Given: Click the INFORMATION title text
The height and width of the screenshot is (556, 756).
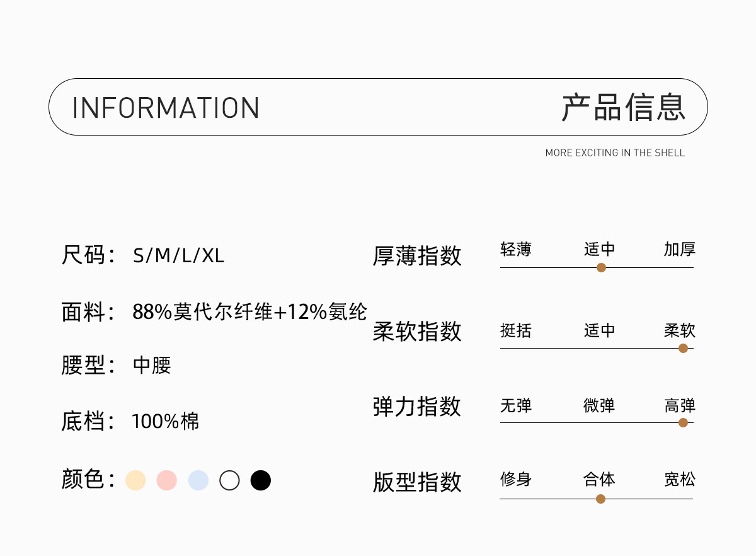Looking at the screenshot, I should (166, 108).
